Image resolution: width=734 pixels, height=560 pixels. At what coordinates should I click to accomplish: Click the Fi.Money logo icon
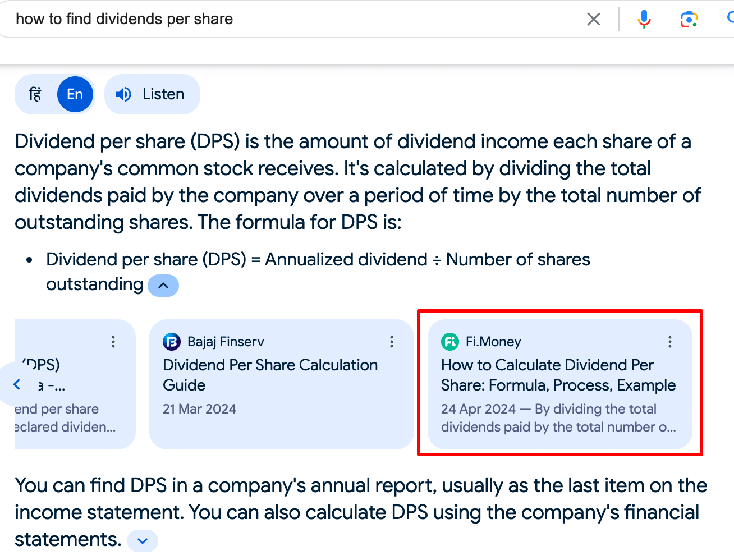click(x=450, y=342)
